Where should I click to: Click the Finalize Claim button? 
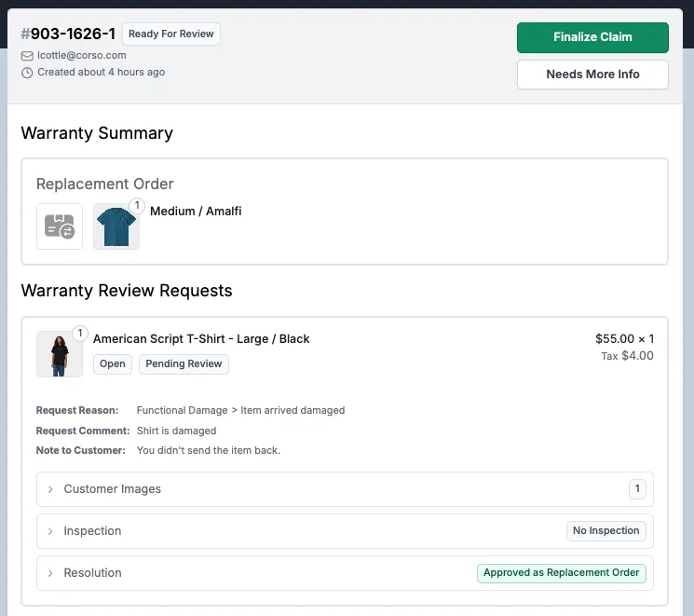(x=592, y=37)
